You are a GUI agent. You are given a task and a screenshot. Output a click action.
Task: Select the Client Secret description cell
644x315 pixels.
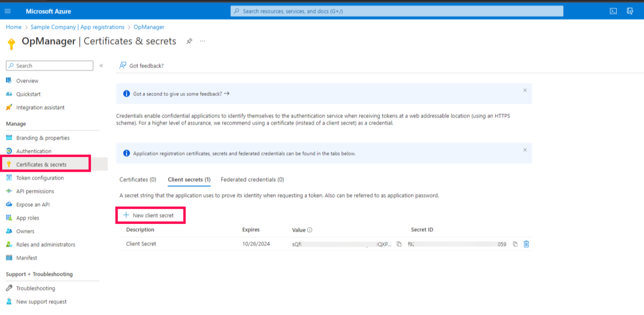pyautogui.click(x=141, y=244)
